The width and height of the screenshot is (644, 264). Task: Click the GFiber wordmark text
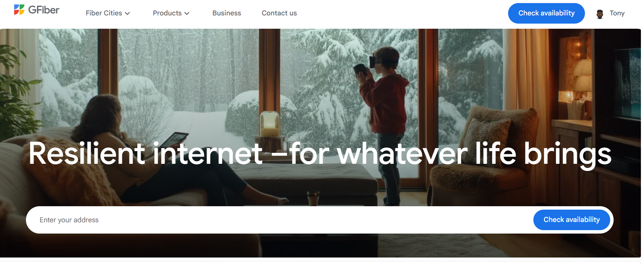(x=44, y=10)
